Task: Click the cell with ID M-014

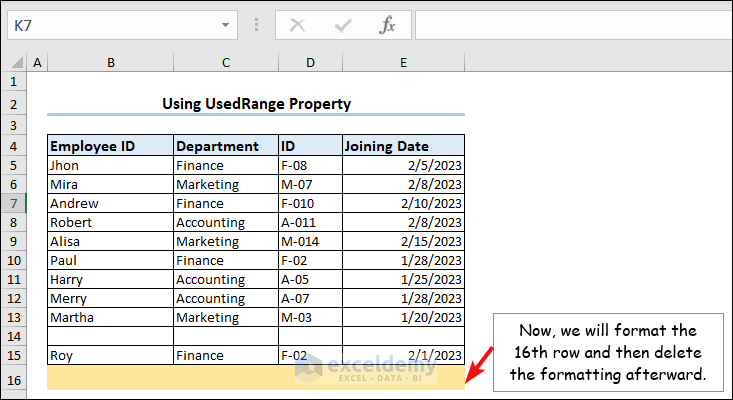Action: [x=310, y=241]
